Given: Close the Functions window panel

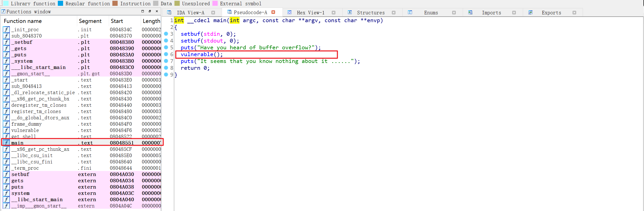Looking at the screenshot, I should point(157,11).
